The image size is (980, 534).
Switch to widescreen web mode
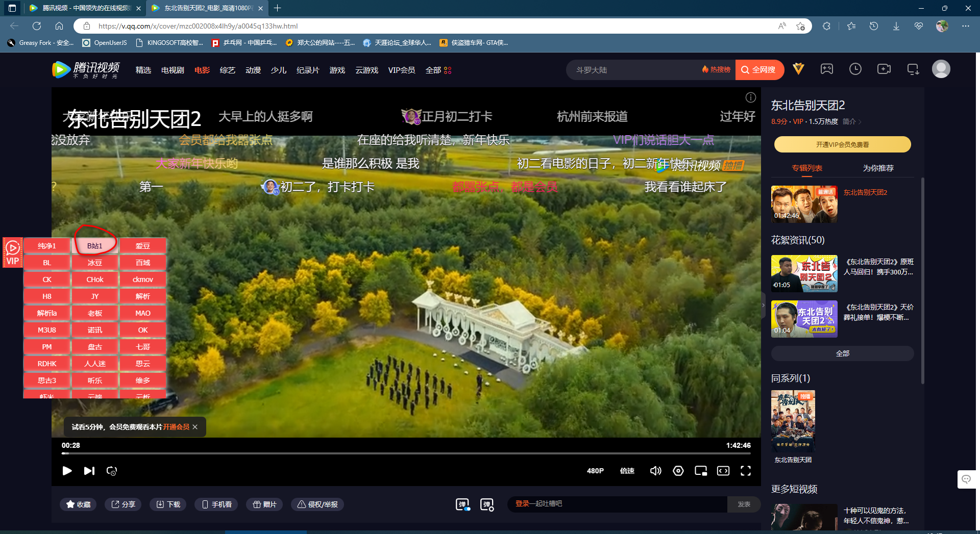[x=723, y=471]
